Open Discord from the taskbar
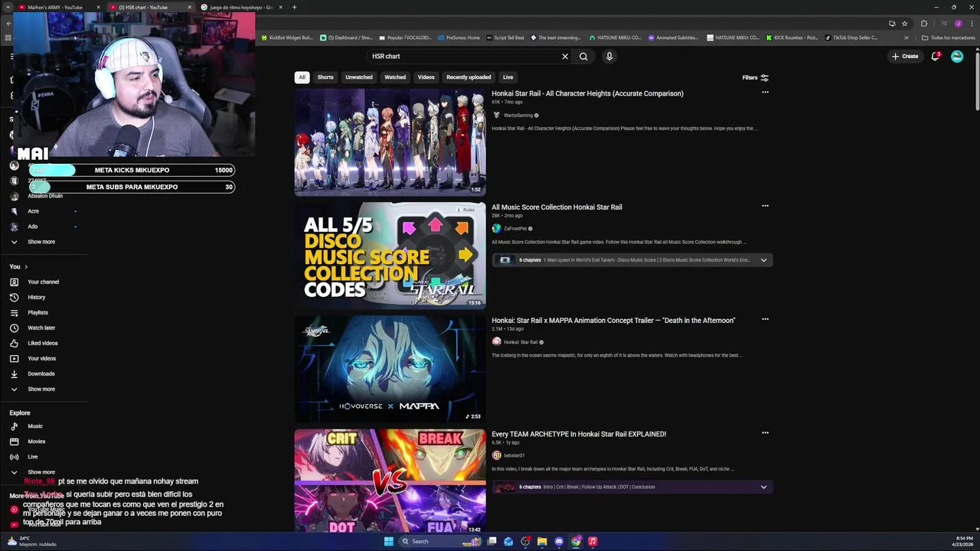This screenshot has width=980, height=551. click(559, 541)
